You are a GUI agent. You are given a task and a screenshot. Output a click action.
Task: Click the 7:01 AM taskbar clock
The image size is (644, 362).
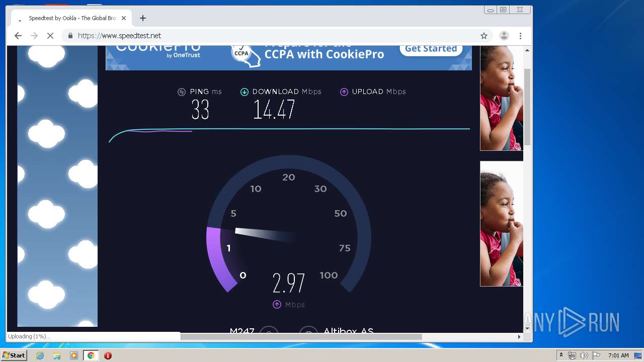[618, 355]
